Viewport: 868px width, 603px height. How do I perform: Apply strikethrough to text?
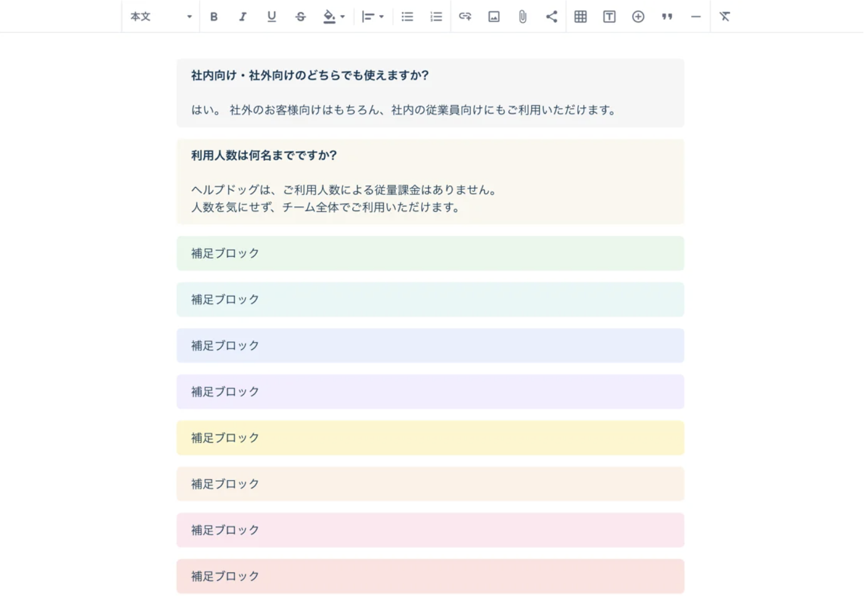(x=301, y=17)
